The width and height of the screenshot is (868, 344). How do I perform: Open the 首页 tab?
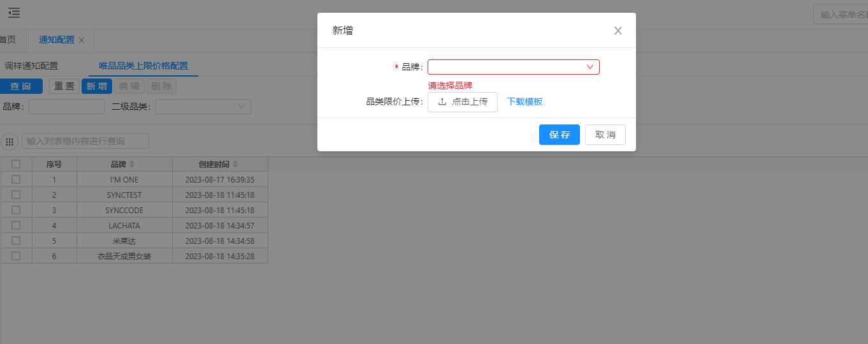click(x=8, y=40)
